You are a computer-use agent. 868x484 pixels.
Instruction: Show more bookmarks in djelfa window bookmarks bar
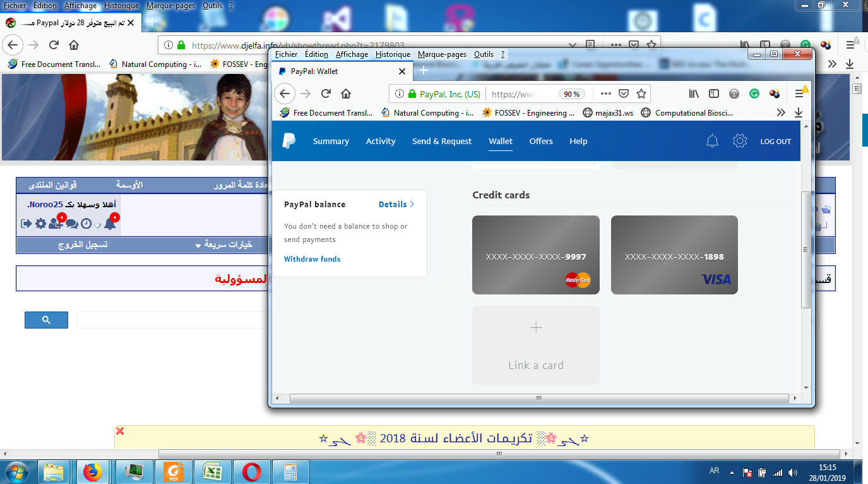(x=832, y=64)
